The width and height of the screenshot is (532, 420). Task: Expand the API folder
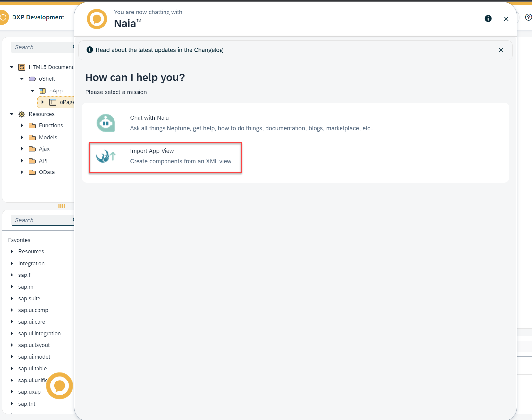tap(22, 161)
